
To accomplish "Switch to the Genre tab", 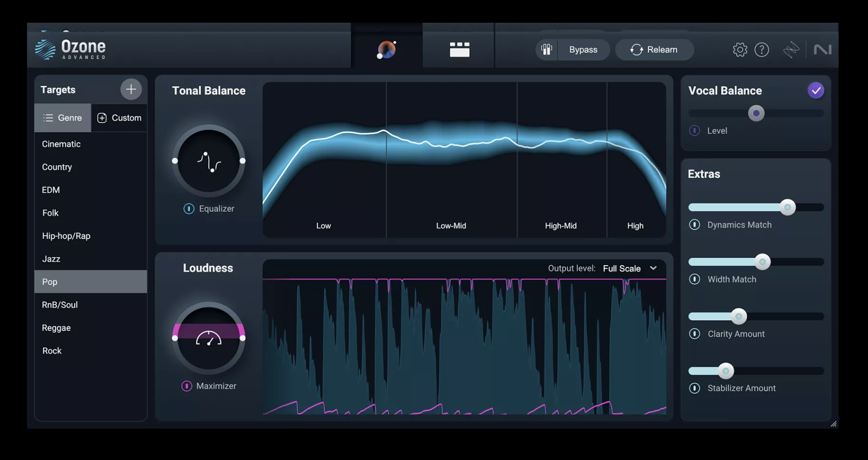I will coord(62,118).
